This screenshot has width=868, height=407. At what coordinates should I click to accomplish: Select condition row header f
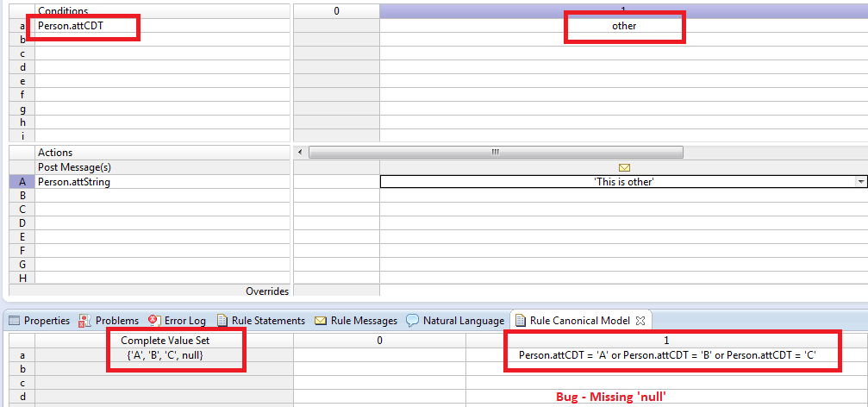coord(22,95)
